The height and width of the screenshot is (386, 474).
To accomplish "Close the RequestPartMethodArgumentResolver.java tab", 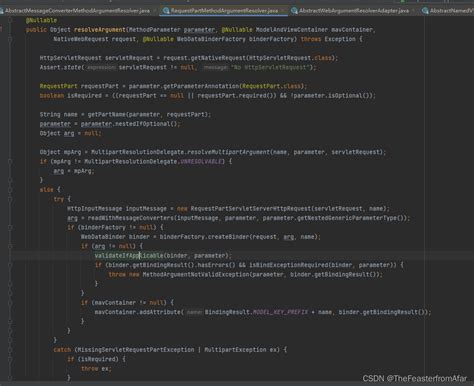I will coord(283,11).
